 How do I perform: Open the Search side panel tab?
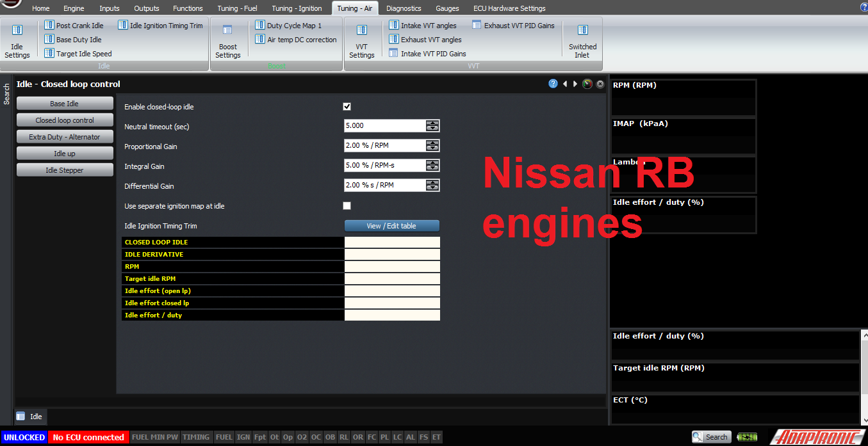pos(6,94)
